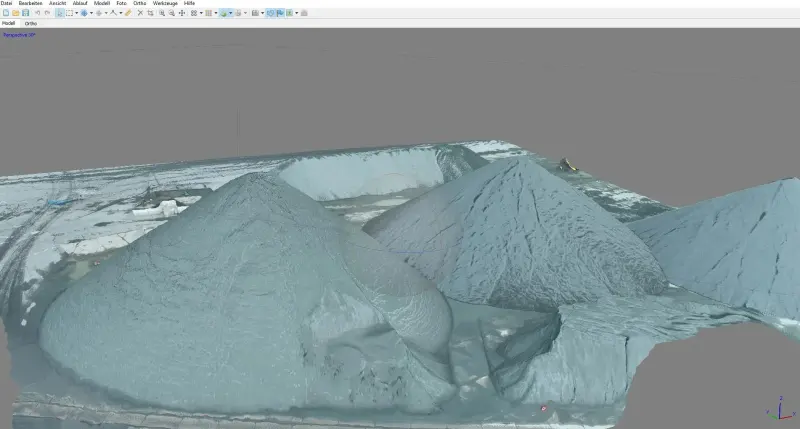Open the dense cloud display dropdown
The width and height of the screenshot is (800, 429).
pyautogui.click(x=216, y=13)
